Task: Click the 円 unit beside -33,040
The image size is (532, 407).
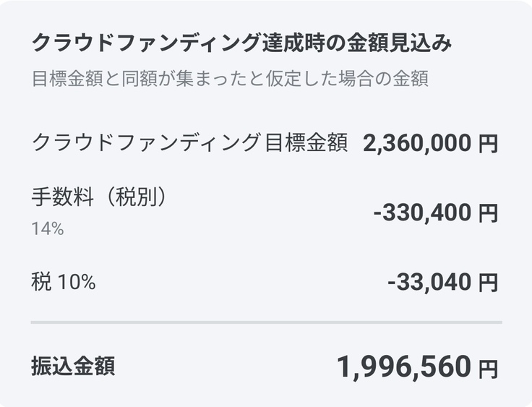Action: tap(489, 283)
